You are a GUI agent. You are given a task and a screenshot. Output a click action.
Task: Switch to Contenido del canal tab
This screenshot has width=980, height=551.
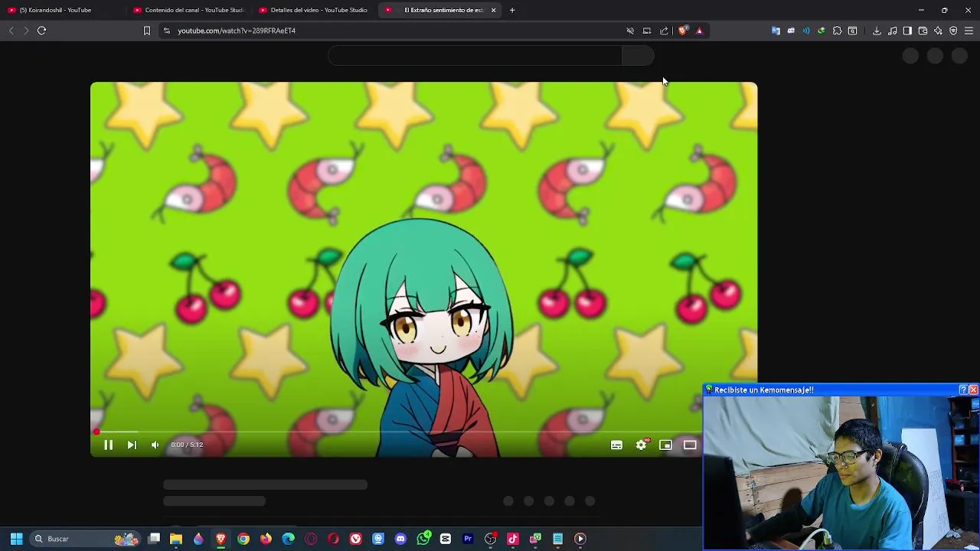tap(188, 10)
